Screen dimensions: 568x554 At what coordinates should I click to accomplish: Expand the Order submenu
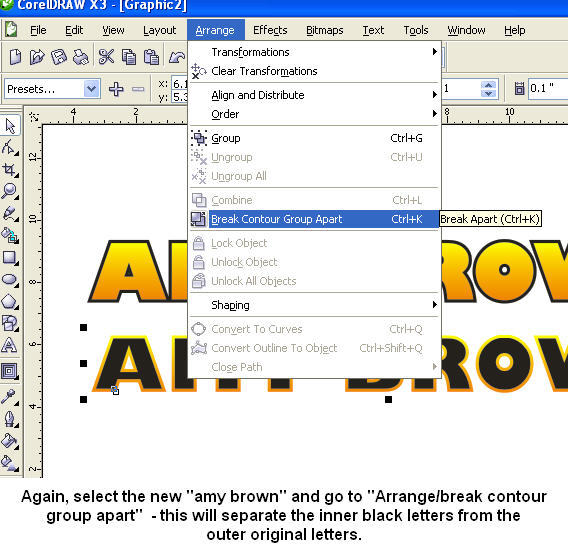click(314, 114)
